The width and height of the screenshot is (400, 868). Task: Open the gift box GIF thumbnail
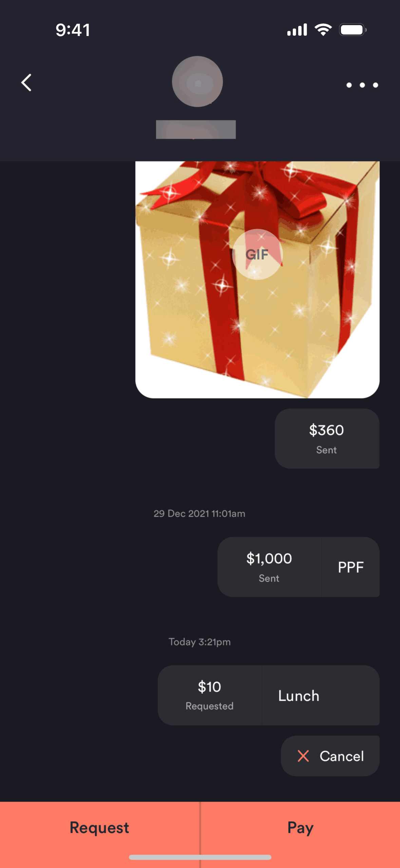coord(257,279)
